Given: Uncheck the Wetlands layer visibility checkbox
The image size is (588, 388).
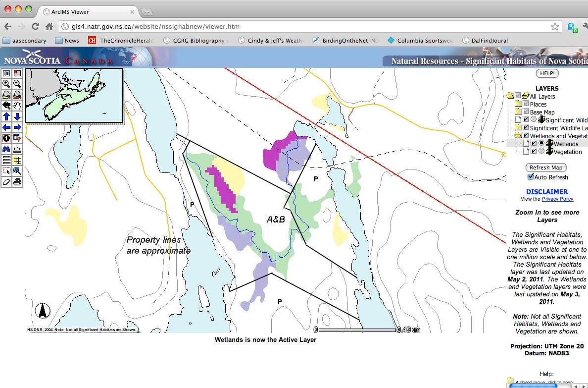Looking at the screenshot, I should (534, 143).
